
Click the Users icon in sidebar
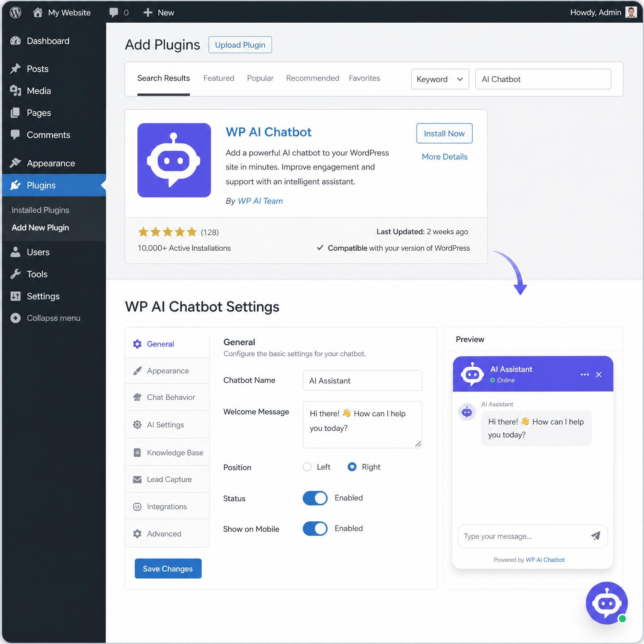tap(15, 252)
